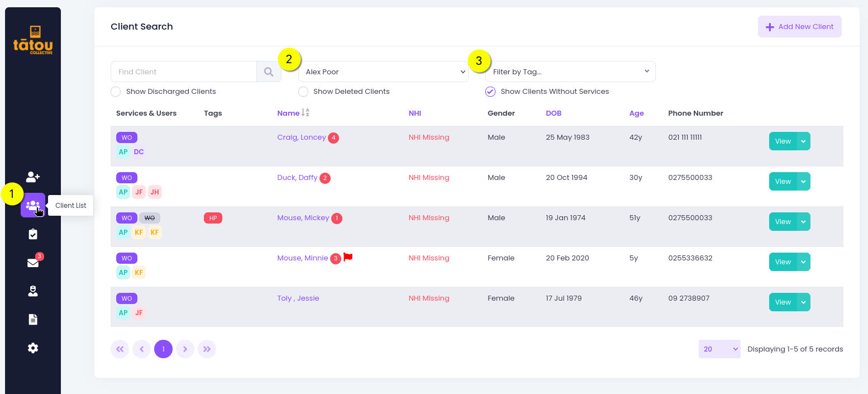
Task: Open the Client List sidebar icon
Action: click(x=33, y=205)
